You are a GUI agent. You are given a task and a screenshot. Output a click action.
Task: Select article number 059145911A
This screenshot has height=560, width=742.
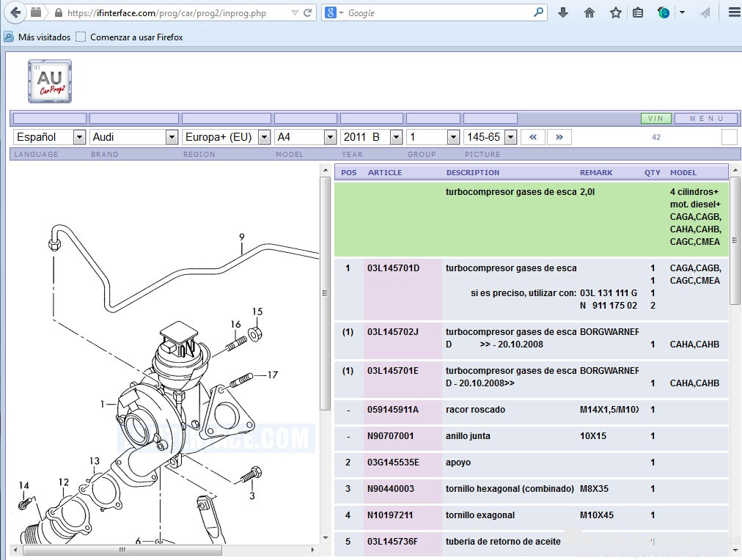393,410
